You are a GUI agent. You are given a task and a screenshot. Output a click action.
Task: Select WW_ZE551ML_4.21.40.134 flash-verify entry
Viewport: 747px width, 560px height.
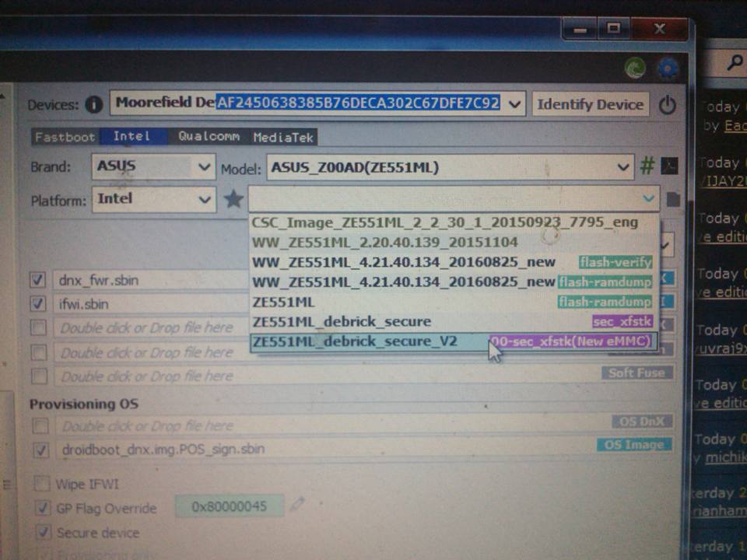(x=454, y=262)
